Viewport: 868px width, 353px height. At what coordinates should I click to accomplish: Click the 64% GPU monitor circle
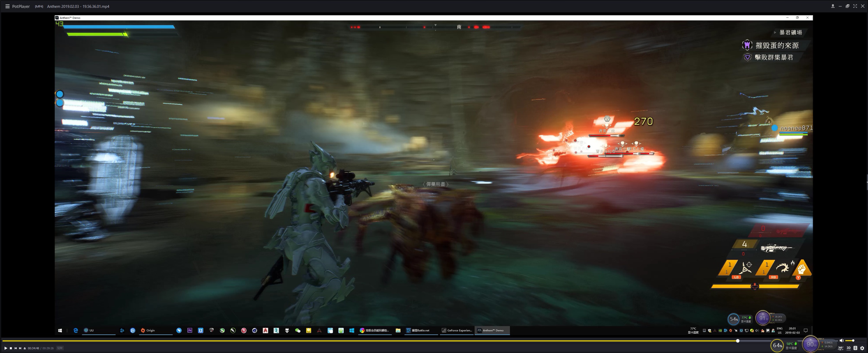[777, 345]
